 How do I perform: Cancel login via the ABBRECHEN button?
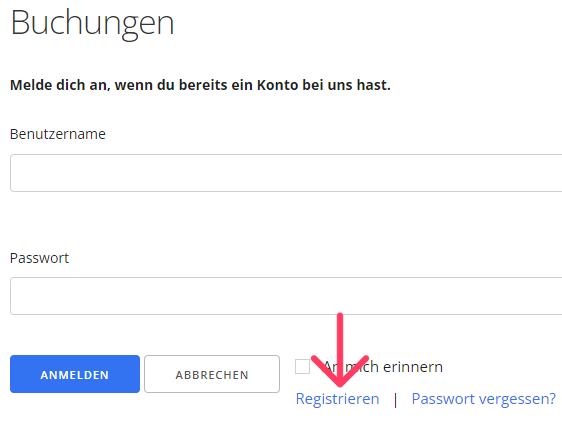(212, 374)
